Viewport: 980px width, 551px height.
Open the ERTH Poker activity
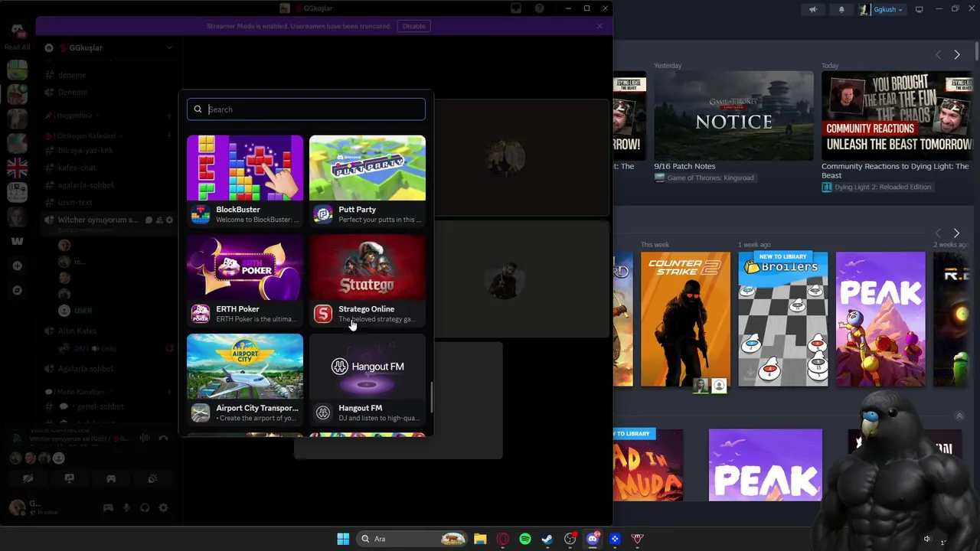pos(245,281)
